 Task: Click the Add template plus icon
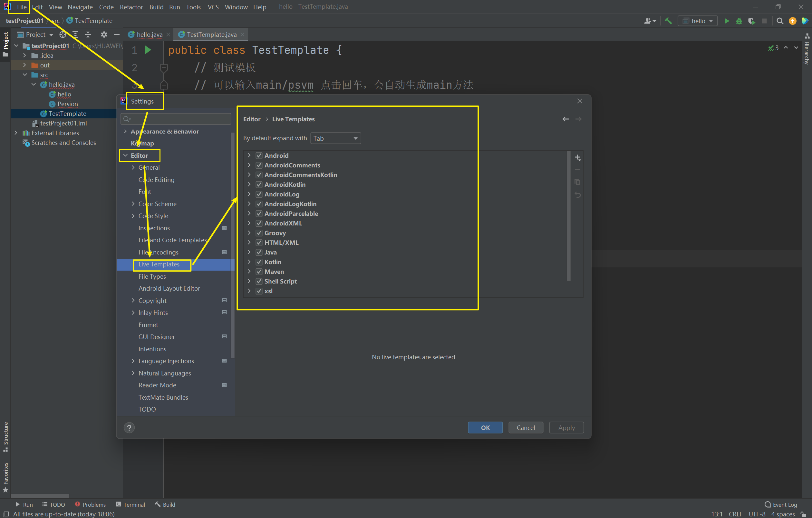point(577,158)
